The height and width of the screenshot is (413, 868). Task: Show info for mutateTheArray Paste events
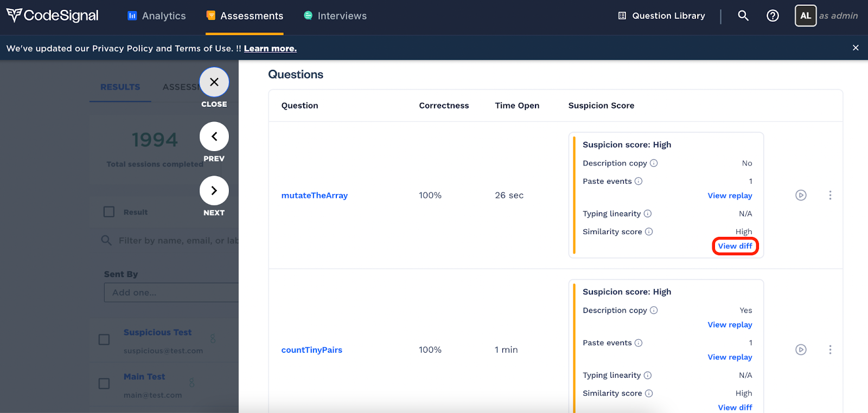pyautogui.click(x=639, y=181)
